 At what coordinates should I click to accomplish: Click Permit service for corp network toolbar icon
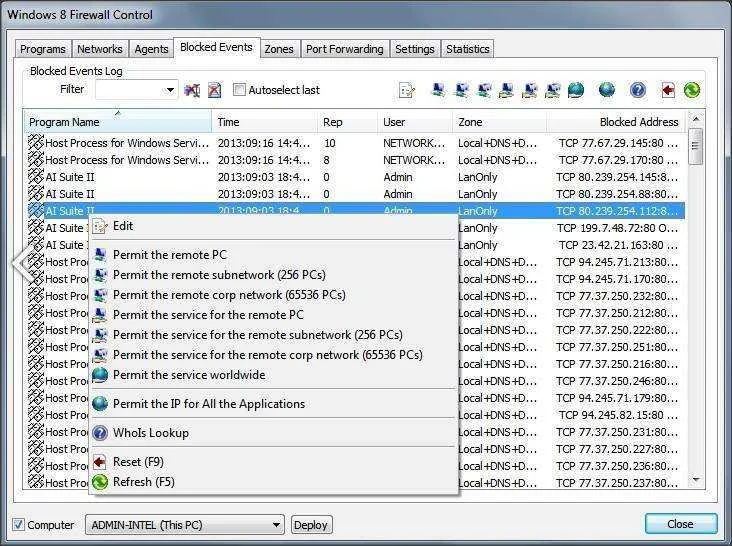[x=552, y=90]
